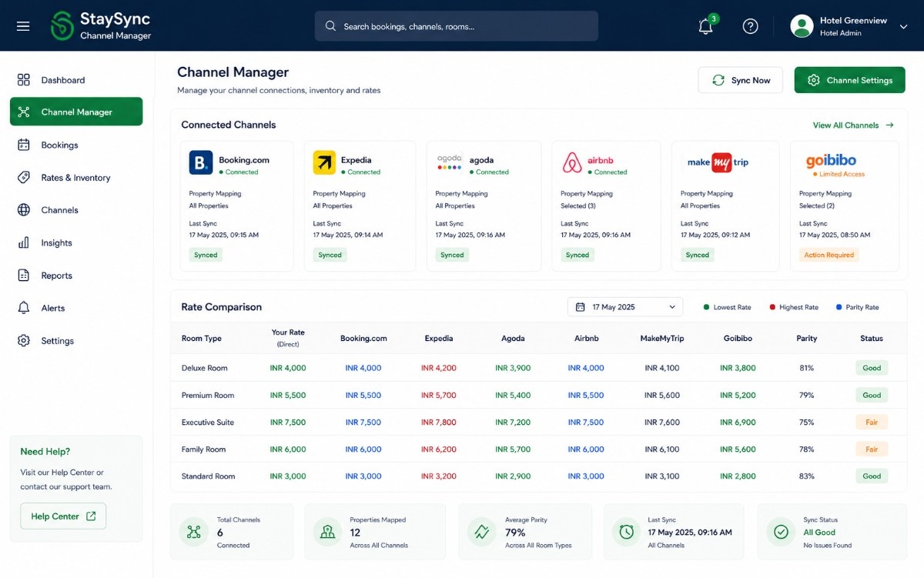This screenshot has height=578, width=924.
Task: Click the Bookings calendar icon in the sidebar
Action: point(24,145)
